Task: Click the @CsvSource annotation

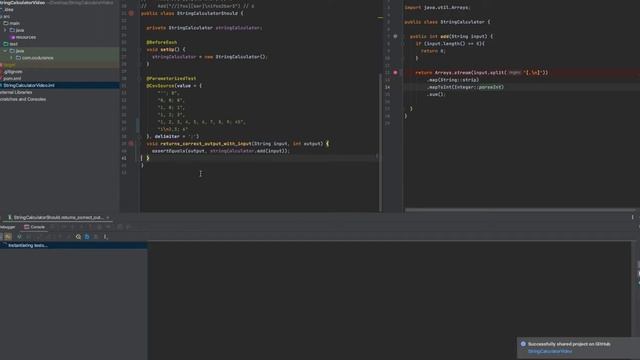Action: click(x=160, y=86)
